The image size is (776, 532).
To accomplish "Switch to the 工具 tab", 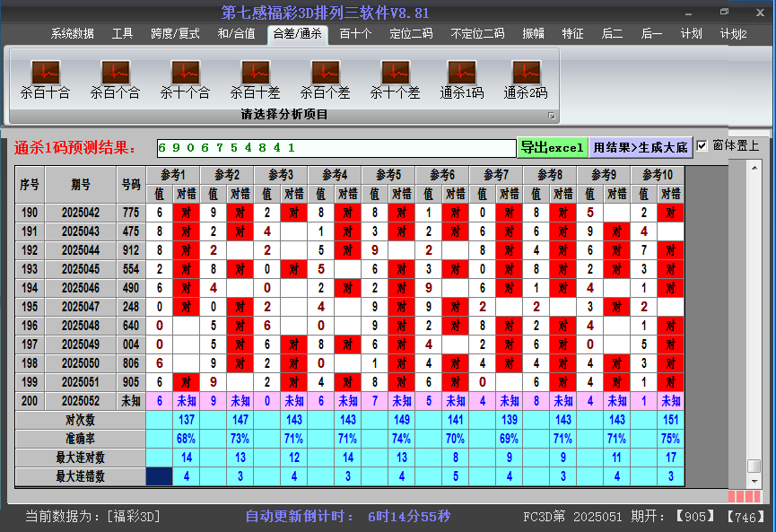I will coord(122,34).
